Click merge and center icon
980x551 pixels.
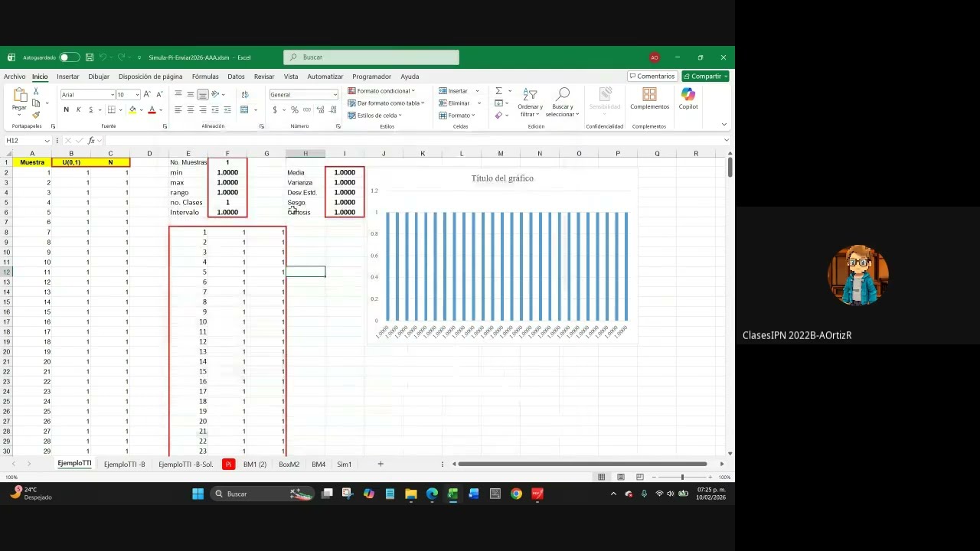244,110
